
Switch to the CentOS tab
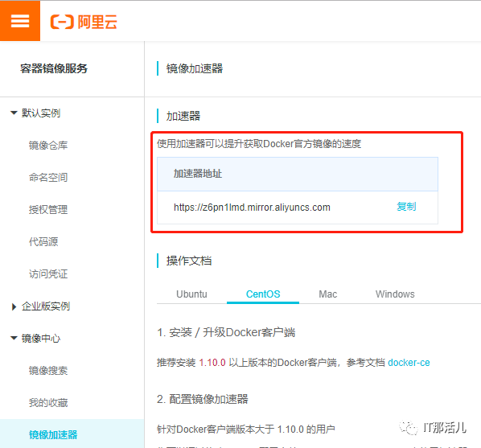click(x=263, y=294)
